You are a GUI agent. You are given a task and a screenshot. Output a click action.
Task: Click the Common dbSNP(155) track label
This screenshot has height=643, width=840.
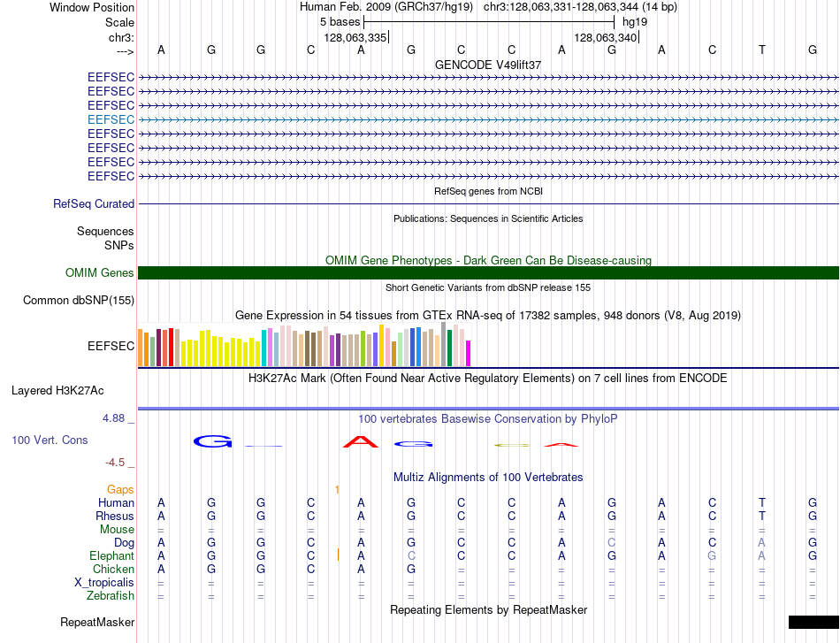pyautogui.click(x=79, y=300)
